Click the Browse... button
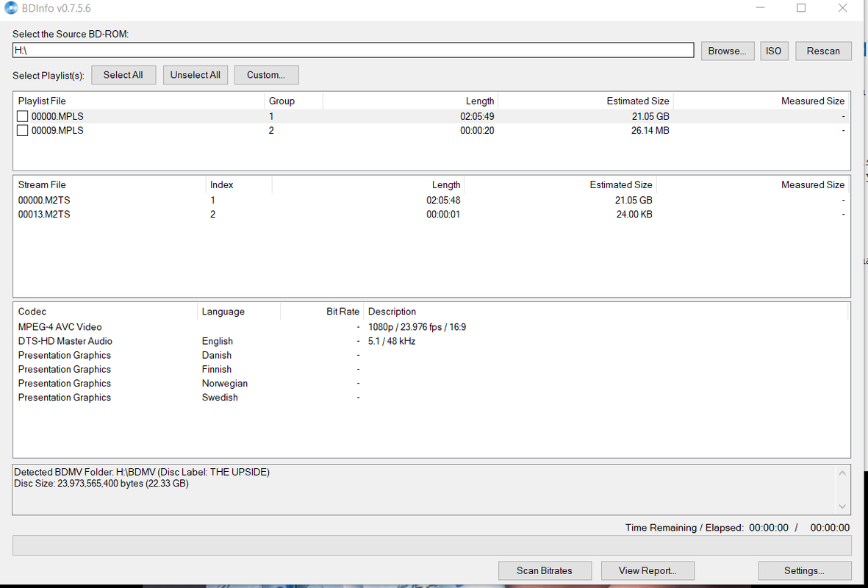 point(728,51)
